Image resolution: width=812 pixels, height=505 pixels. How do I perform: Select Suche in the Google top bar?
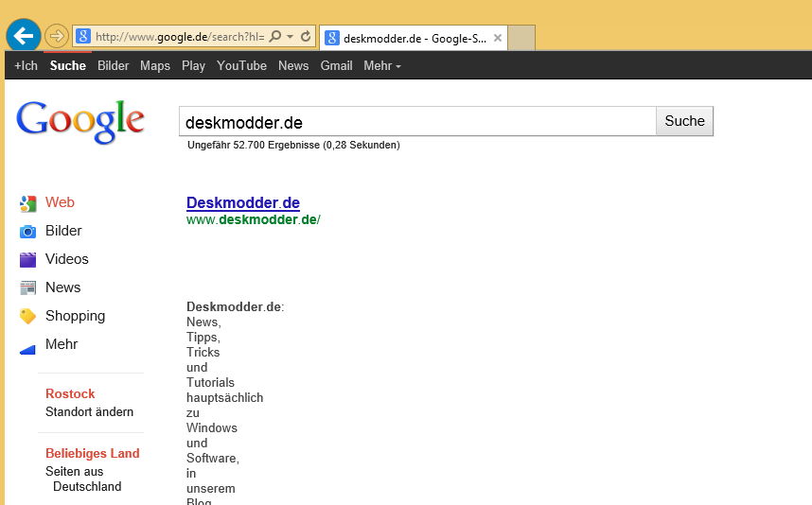(68, 65)
